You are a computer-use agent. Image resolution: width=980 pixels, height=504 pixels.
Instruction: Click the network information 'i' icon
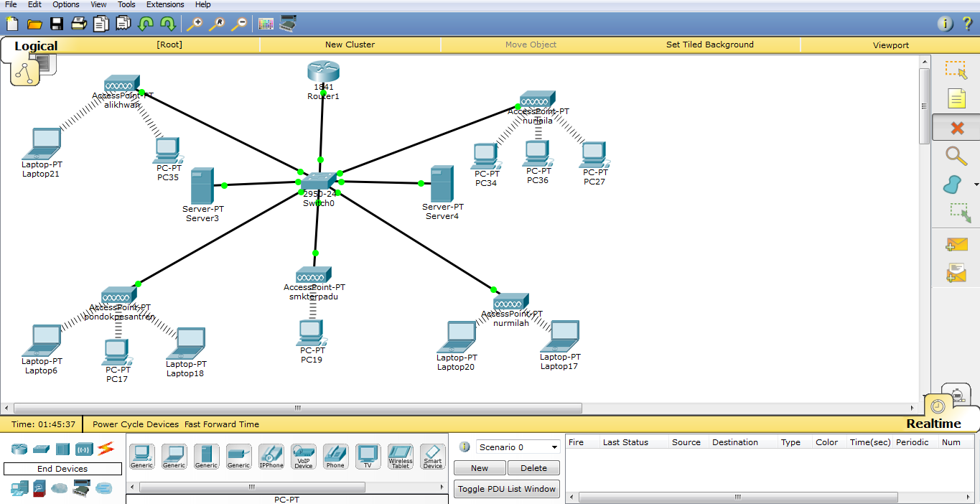point(945,24)
